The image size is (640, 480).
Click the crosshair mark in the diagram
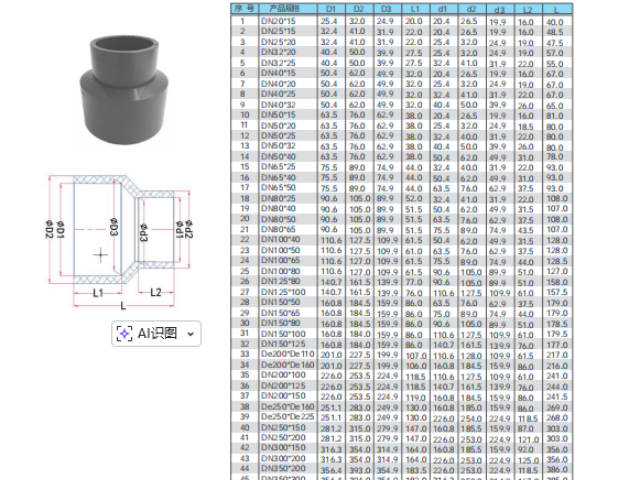click(99, 256)
